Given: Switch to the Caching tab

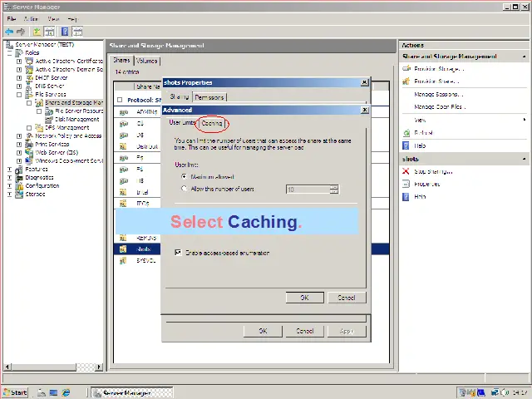Looking at the screenshot, I should (212, 123).
